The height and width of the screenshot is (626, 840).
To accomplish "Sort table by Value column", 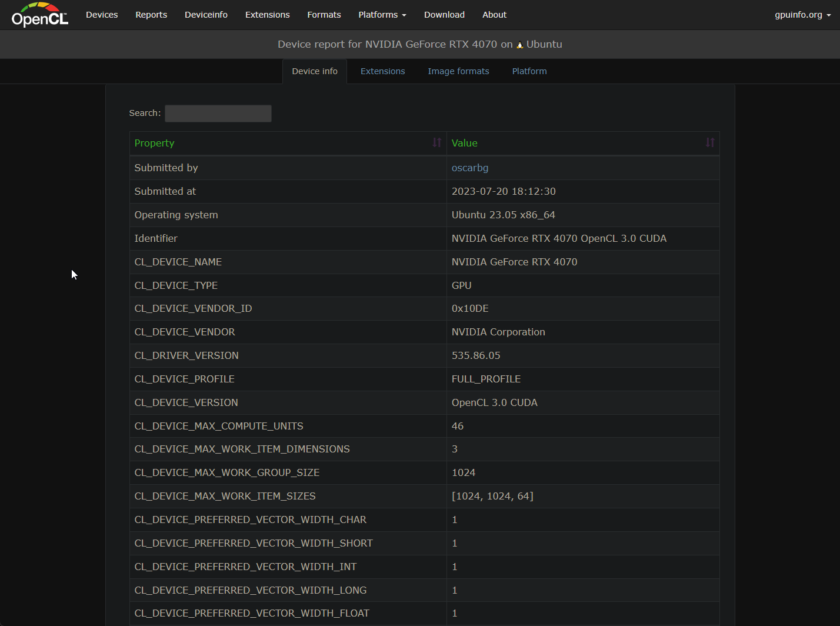I will click(x=710, y=143).
